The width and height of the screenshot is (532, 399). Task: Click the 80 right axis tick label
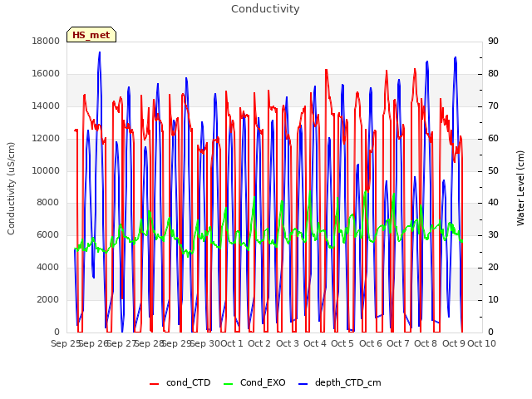coord(493,74)
